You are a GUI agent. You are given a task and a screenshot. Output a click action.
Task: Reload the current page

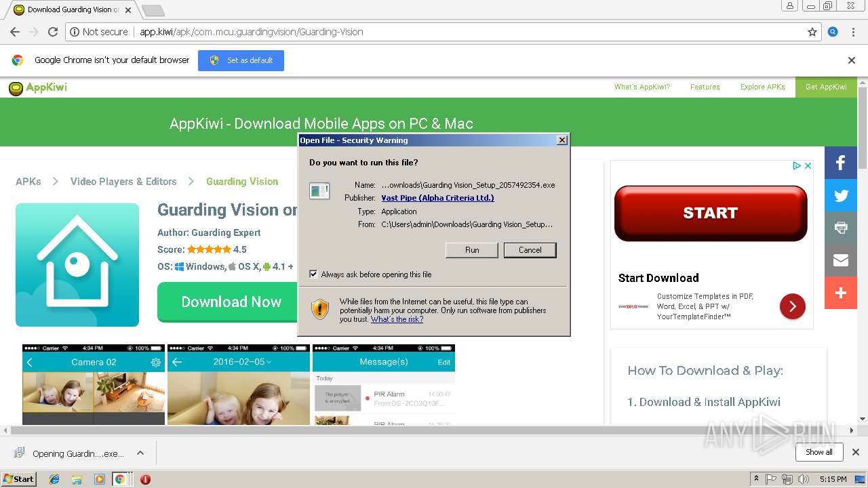(x=53, y=32)
